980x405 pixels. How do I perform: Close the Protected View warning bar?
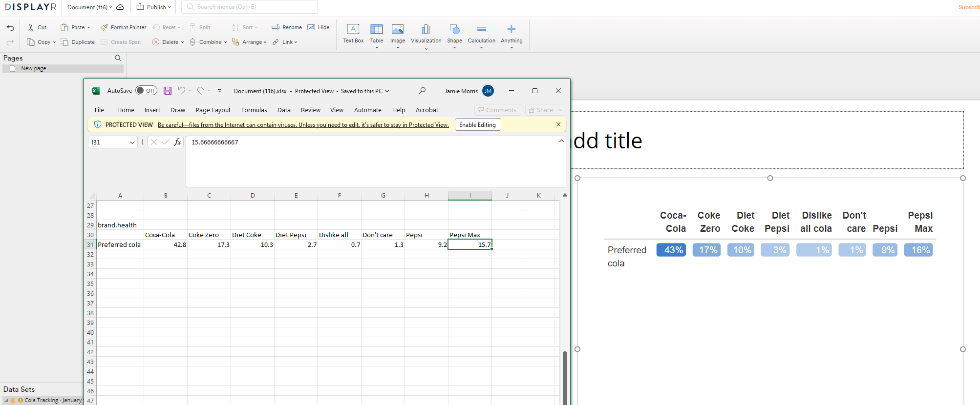click(x=558, y=124)
